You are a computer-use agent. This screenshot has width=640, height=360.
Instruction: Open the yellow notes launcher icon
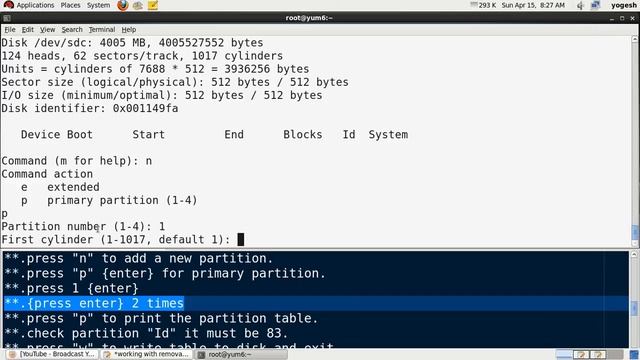(x=153, y=5)
